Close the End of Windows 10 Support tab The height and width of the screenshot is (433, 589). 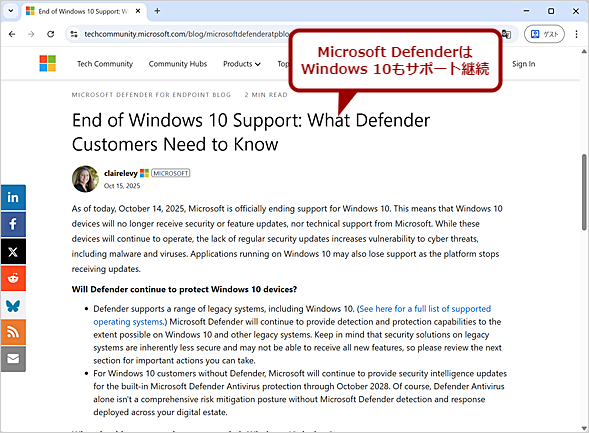[x=138, y=11]
